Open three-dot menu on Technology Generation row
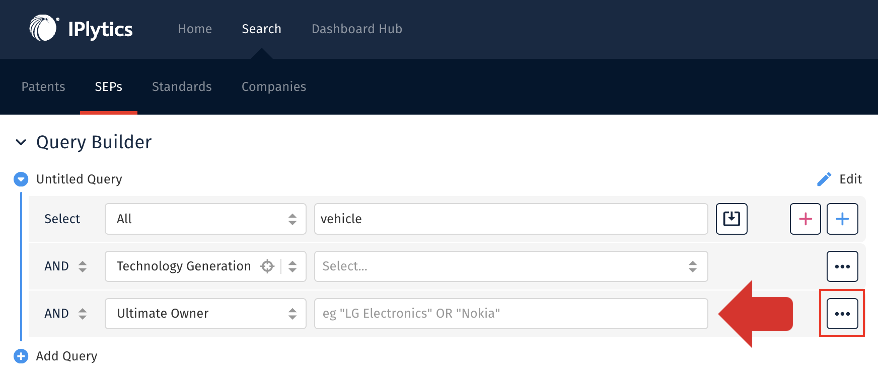The height and width of the screenshot is (376, 880). [842, 267]
